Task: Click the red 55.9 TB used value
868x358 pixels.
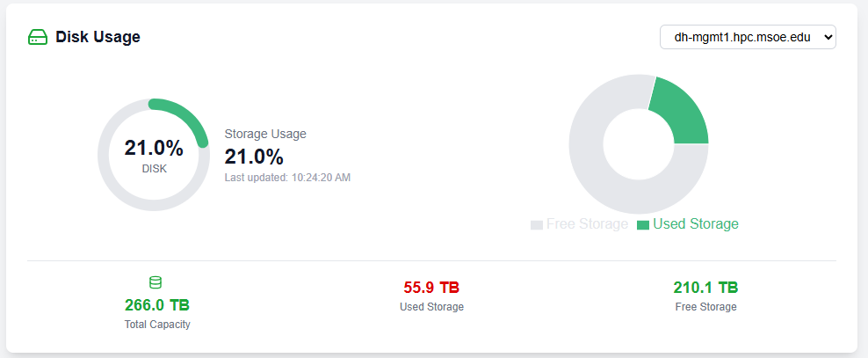Action: (431, 288)
